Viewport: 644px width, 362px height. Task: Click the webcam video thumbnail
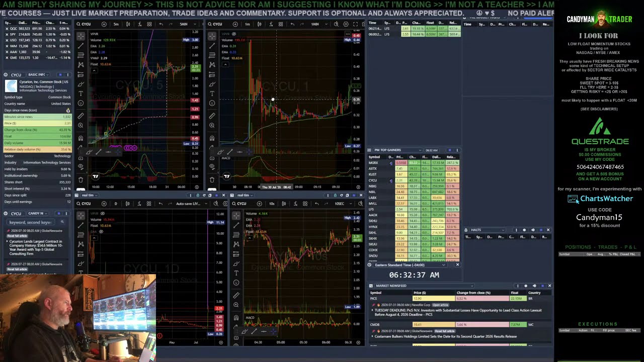tap(78, 318)
